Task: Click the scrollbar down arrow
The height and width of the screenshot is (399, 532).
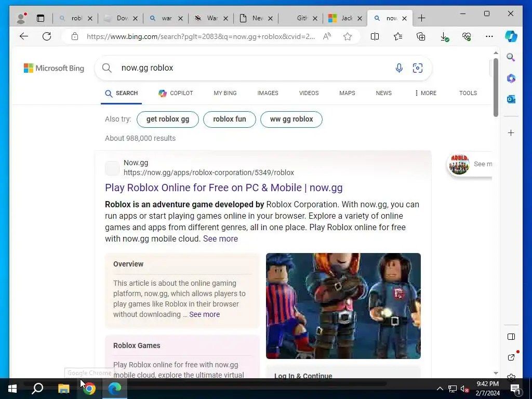Action: coord(496,373)
